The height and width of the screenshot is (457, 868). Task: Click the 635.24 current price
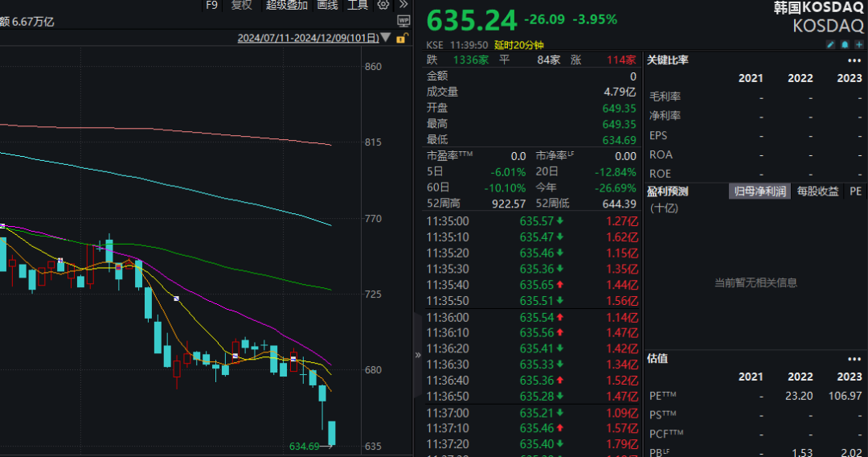tap(472, 21)
